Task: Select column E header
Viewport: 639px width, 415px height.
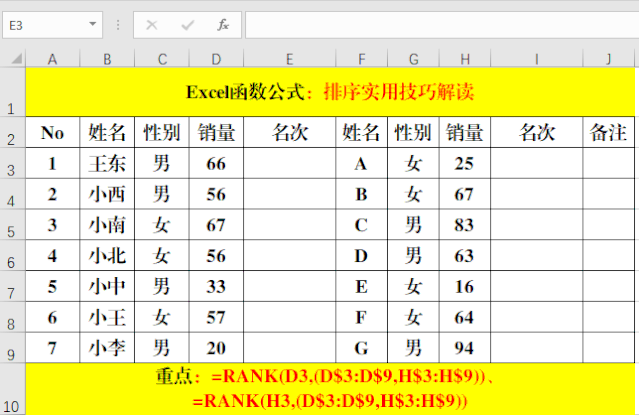Action: (x=289, y=60)
